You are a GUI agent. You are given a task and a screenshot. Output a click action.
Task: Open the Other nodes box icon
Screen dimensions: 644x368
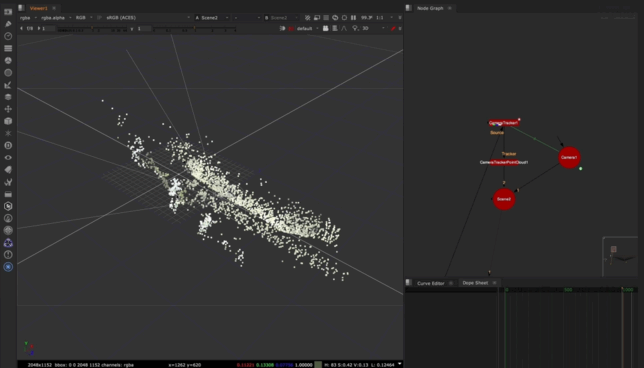[x=8, y=194]
